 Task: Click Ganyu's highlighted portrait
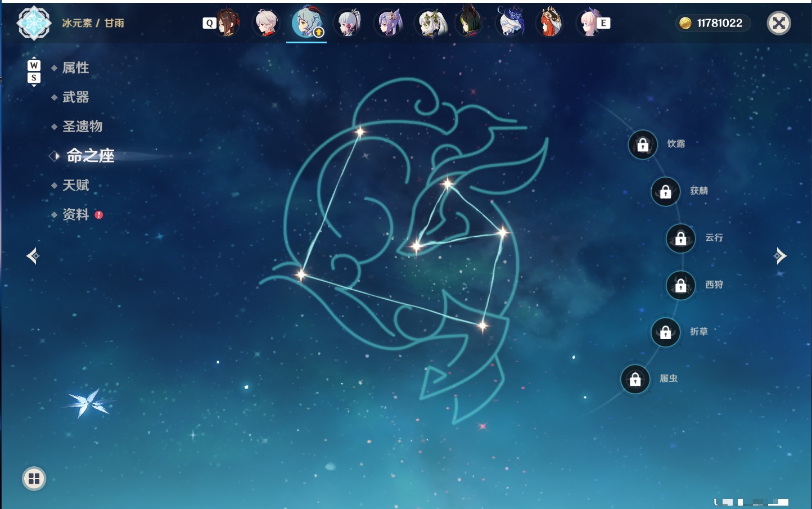click(x=306, y=22)
